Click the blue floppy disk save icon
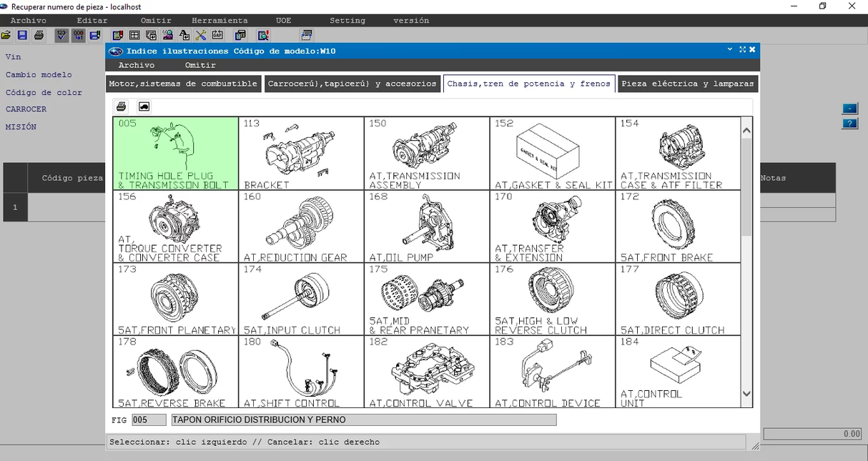 (x=22, y=35)
